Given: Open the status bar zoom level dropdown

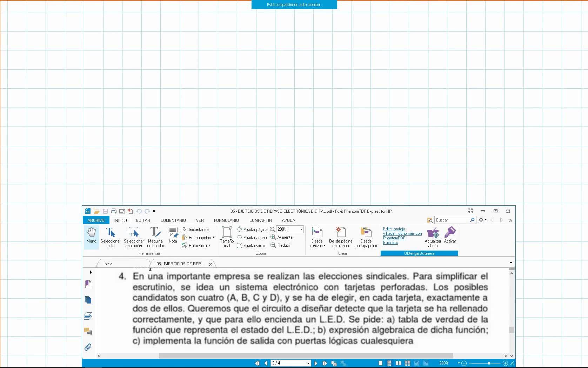Looking at the screenshot, I should tap(459, 363).
